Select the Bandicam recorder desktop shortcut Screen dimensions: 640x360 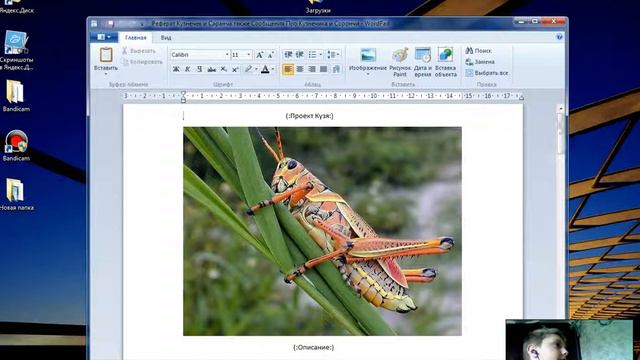point(16,145)
